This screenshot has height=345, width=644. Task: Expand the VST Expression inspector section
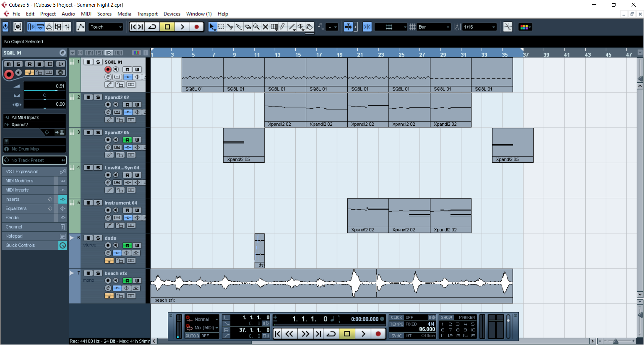[x=35, y=172]
